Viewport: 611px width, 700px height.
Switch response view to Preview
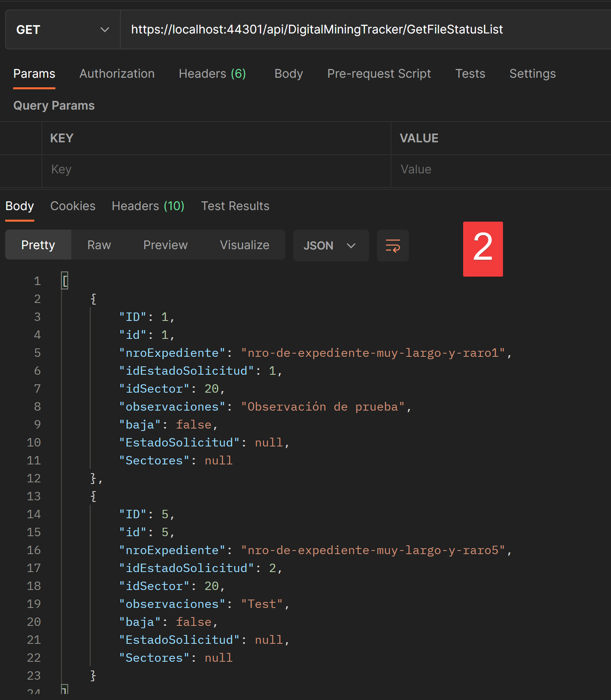click(x=165, y=245)
